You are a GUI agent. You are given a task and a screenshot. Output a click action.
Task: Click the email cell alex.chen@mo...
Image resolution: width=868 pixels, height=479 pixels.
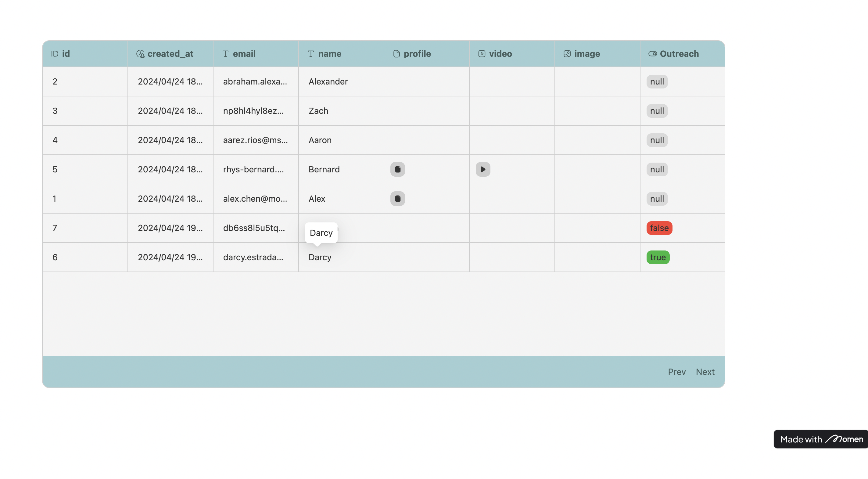(256, 199)
